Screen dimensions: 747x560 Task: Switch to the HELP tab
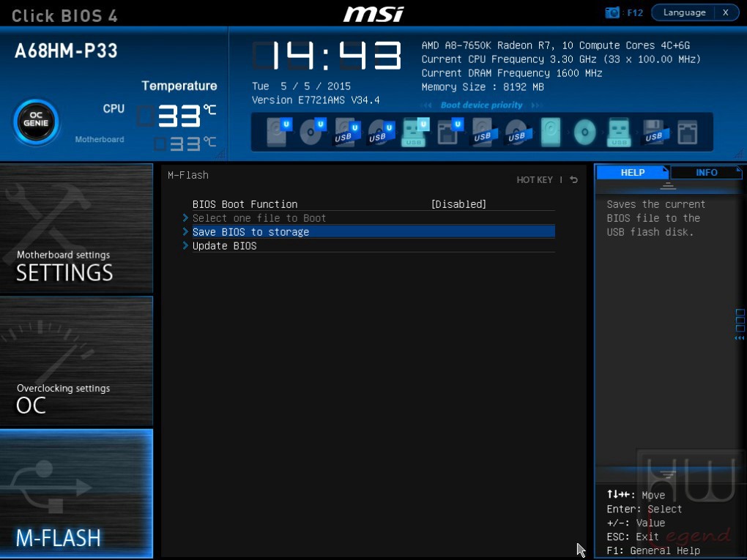[633, 172]
